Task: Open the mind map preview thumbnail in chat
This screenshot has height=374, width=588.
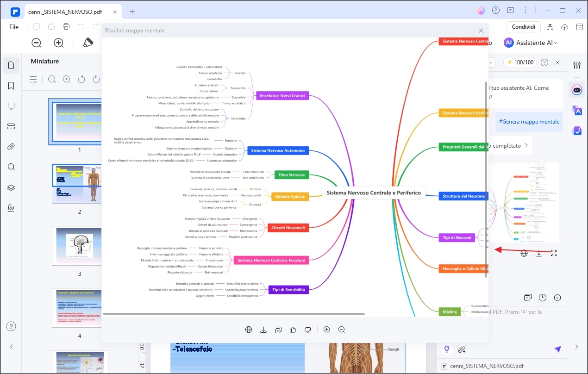Action: (x=524, y=203)
